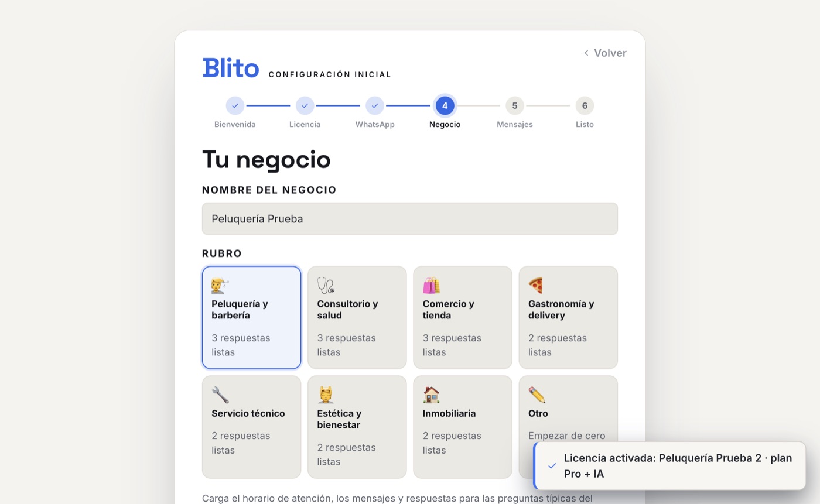The image size is (820, 504).
Task: Click the RUBRO section label
Action: (x=222, y=253)
